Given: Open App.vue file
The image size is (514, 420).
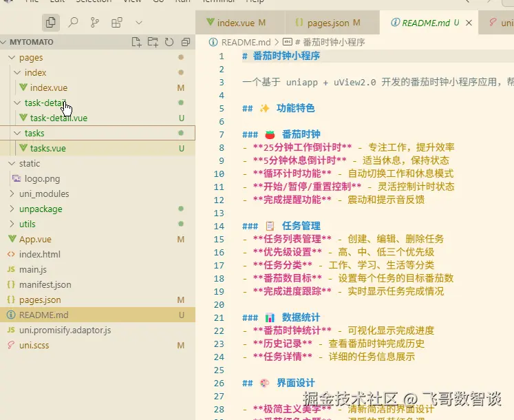Looking at the screenshot, I should 35,239.
